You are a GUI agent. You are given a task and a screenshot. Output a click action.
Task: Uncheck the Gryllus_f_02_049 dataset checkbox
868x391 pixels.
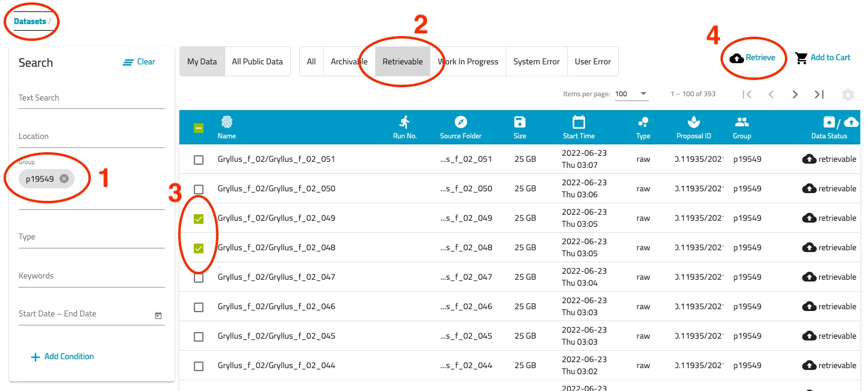[199, 219]
